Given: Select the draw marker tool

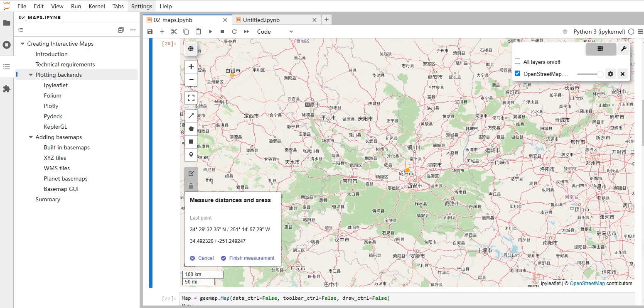Looking at the screenshot, I should [191, 154].
